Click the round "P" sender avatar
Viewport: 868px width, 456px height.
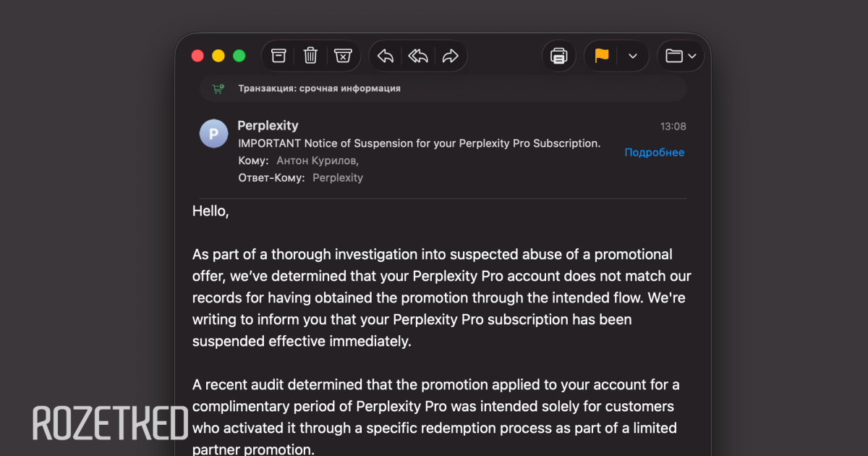(x=213, y=133)
